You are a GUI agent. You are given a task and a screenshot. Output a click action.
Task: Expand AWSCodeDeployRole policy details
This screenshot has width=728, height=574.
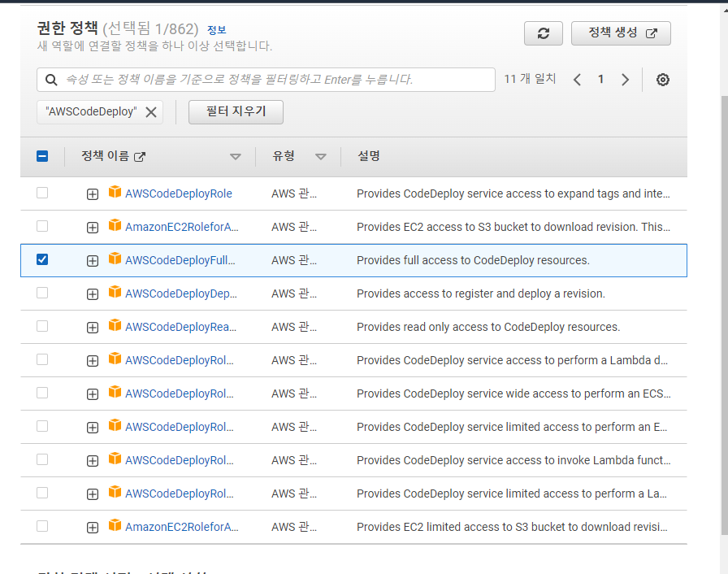pos(93,194)
